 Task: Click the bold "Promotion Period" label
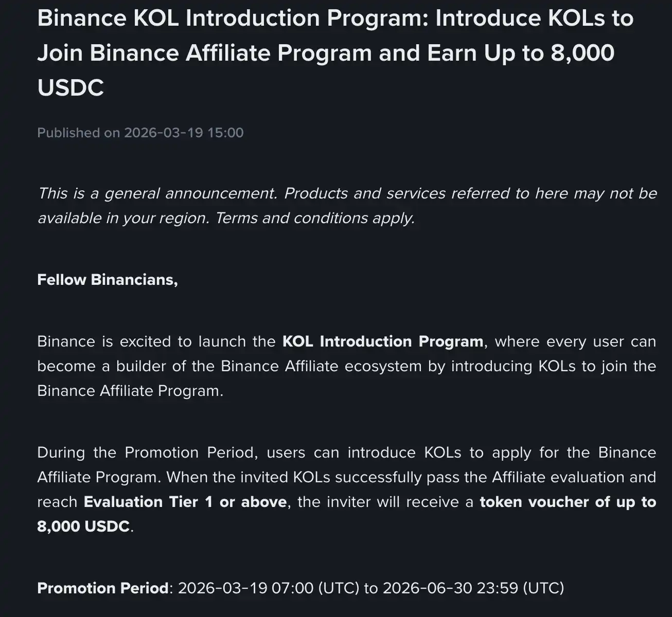coord(102,588)
